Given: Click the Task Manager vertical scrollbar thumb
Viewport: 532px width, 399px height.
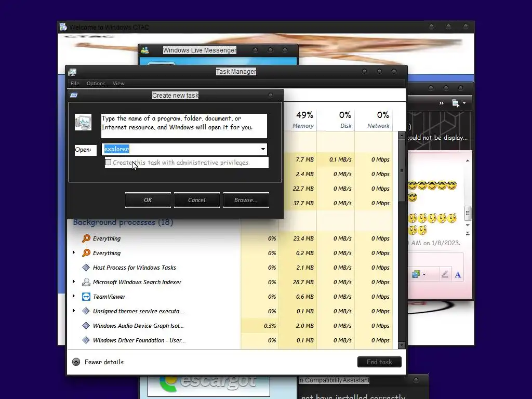Looking at the screenshot, I should pyautogui.click(x=402, y=170).
